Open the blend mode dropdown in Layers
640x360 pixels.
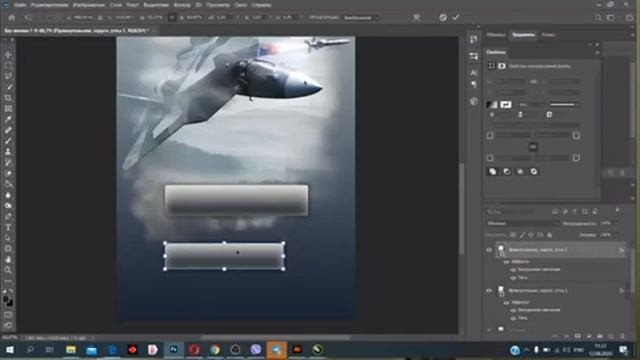coord(523,224)
